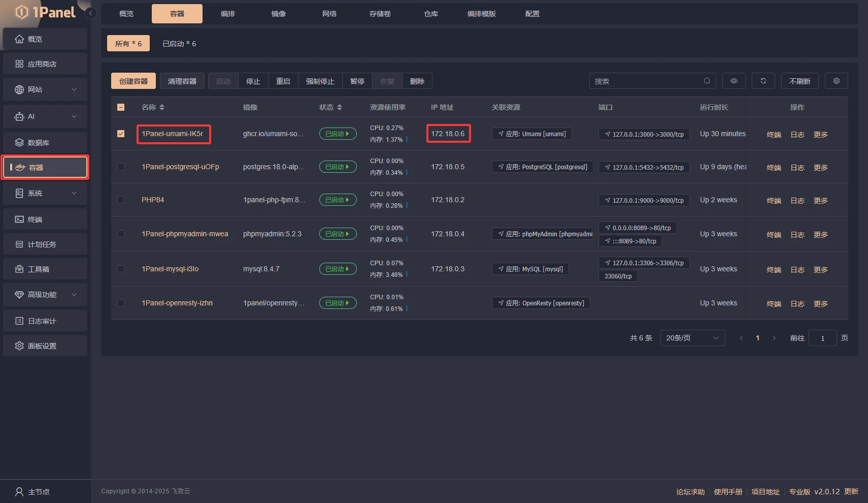This screenshot has height=503, width=868.
Task: Expand the 高级功能 sidebar menu
Action: point(45,295)
